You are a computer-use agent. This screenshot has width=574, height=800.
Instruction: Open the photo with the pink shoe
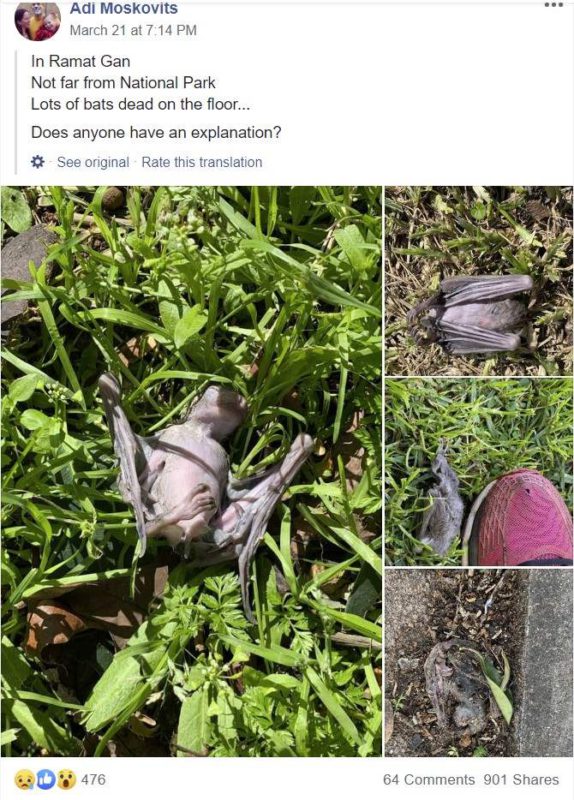pos(479,472)
